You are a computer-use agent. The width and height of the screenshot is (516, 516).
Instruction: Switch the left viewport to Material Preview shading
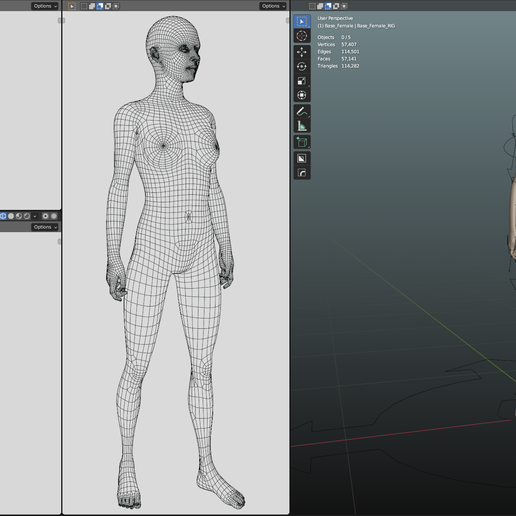19,216
